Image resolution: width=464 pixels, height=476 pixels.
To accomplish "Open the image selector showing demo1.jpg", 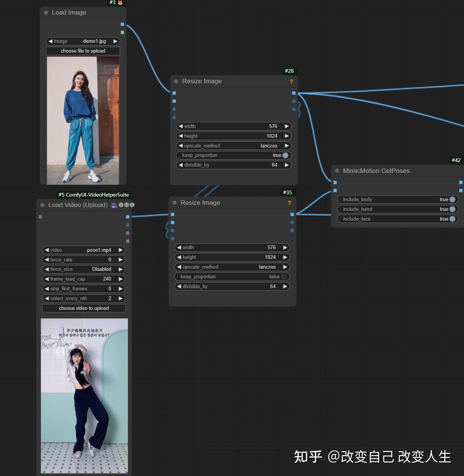I will 83,41.
